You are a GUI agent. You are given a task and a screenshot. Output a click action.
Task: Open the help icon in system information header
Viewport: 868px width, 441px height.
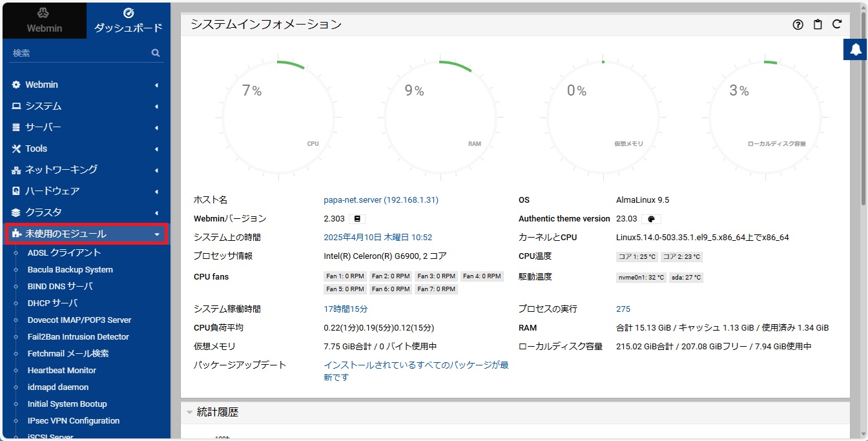(x=798, y=25)
